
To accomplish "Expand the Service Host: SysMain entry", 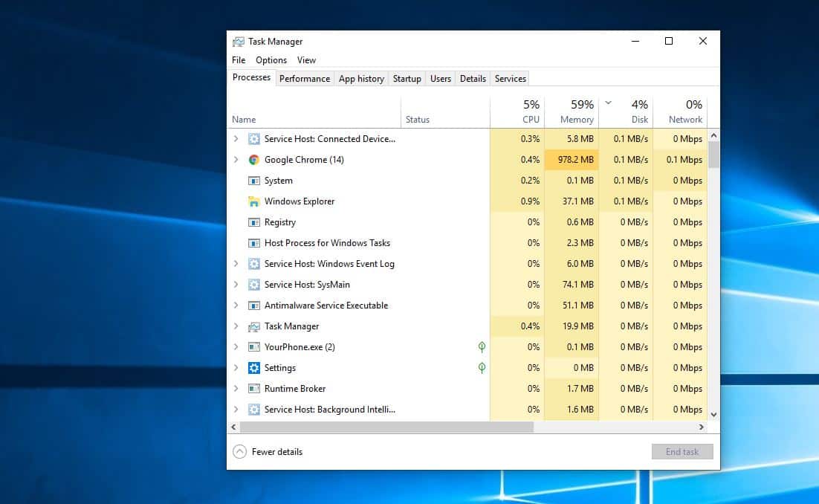I will point(236,285).
